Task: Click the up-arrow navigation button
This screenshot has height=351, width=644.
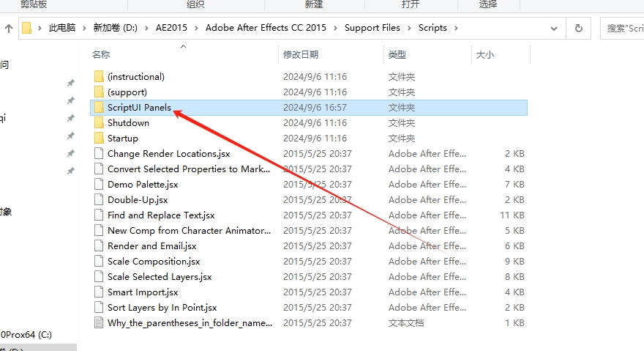Action: pyautogui.click(x=9, y=29)
